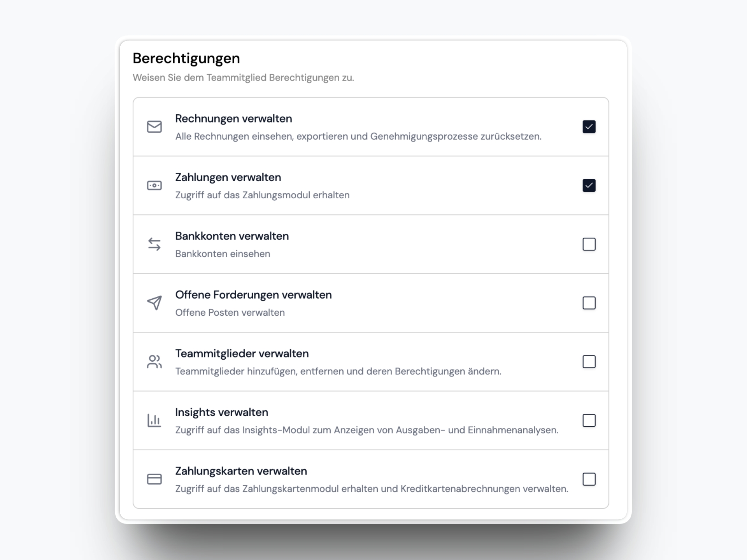Uncheck the Rechnungen verwalten permission

tap(589, 126)
